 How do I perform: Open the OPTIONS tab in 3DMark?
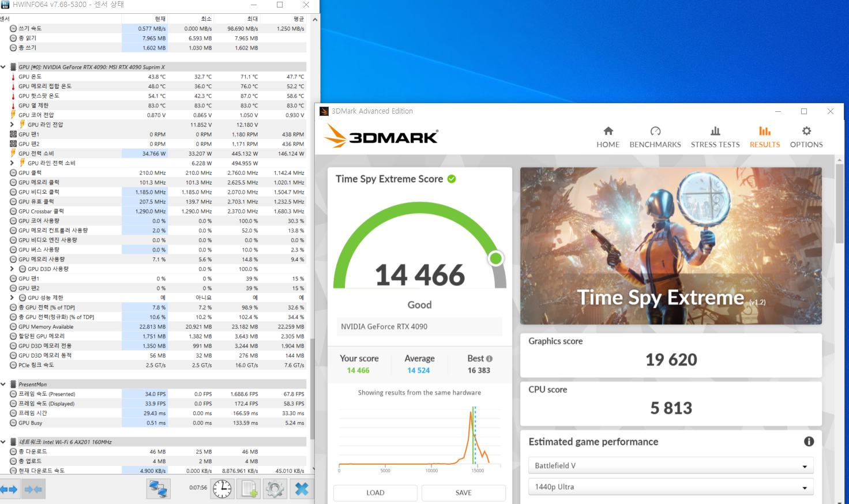click(806, 137)
